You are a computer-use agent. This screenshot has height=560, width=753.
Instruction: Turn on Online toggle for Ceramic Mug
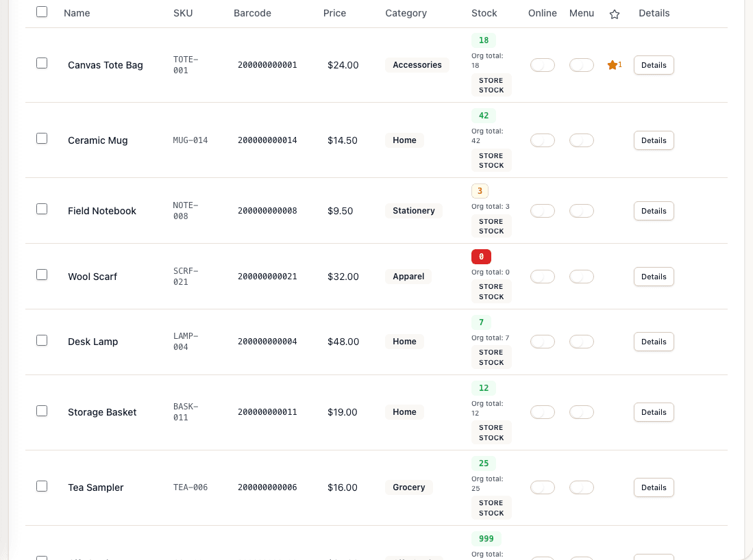coord(543,140)
